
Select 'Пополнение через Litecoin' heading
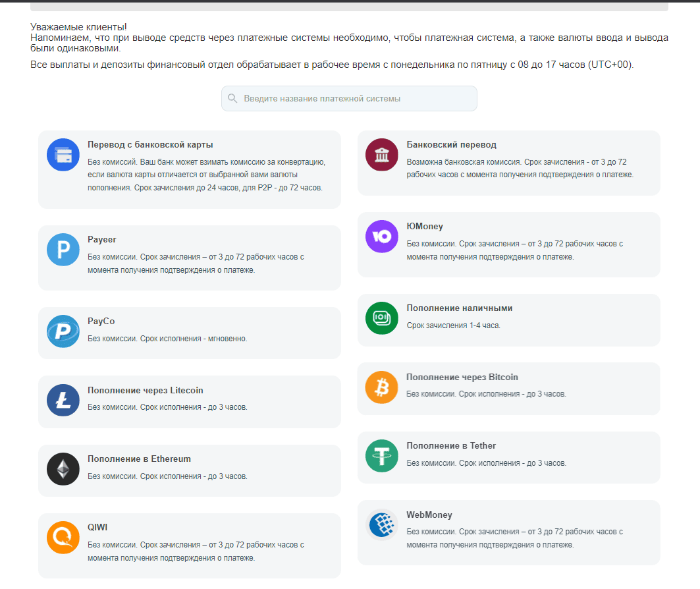click(x=145, y=390)
